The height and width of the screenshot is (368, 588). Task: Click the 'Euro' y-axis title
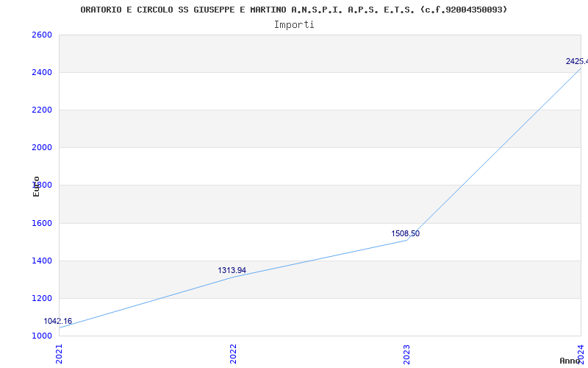[36, 186]
